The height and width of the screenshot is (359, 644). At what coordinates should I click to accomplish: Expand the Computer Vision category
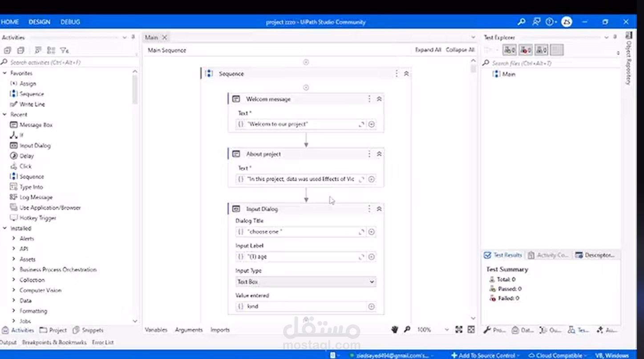click(14, 290)
